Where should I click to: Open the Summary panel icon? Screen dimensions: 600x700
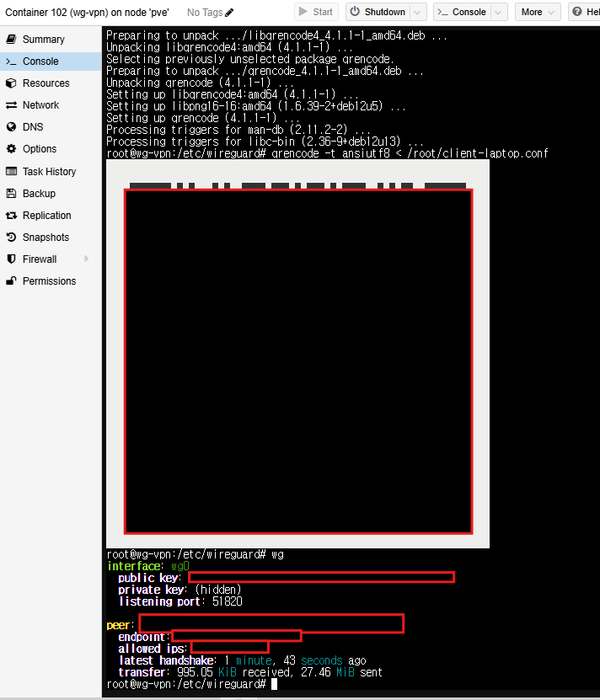click(11, 40)
